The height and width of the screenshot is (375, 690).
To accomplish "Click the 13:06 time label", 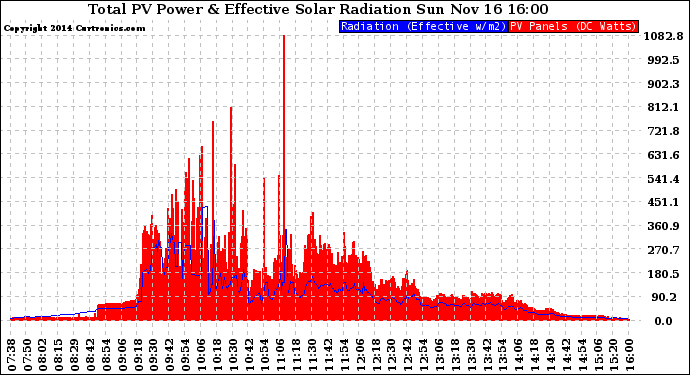I will (x=440, y=355).
